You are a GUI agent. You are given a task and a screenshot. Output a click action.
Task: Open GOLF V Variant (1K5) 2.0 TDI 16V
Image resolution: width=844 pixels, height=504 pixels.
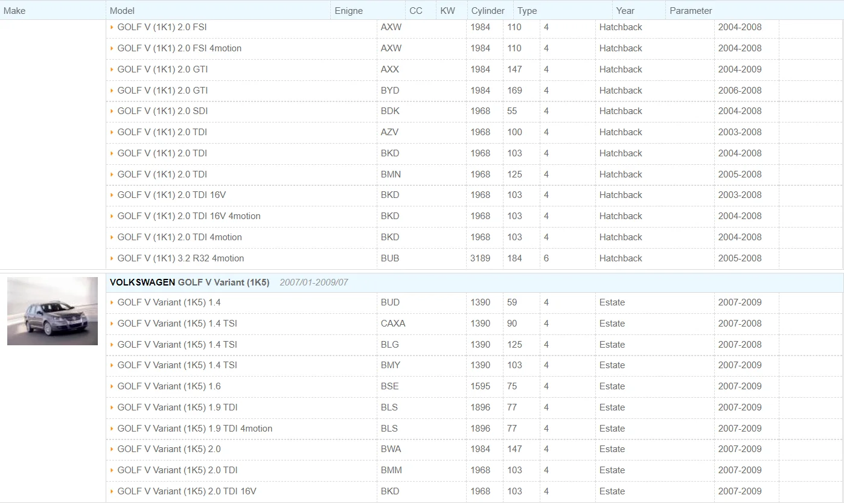coord(187,491)
